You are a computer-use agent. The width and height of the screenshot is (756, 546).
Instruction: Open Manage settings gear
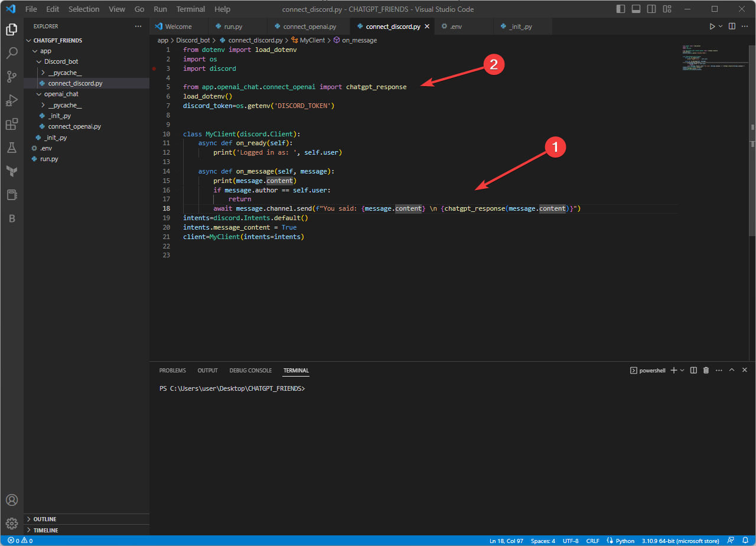pos(11,524)
